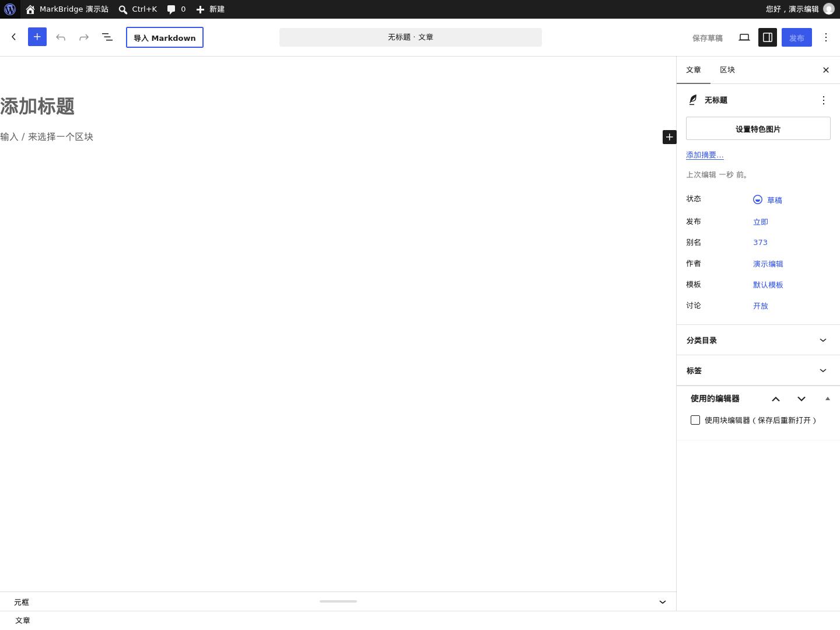840x630 pixels.
Task: Move 使用的编辑器 box down
Action: click(x=801, y=399)
